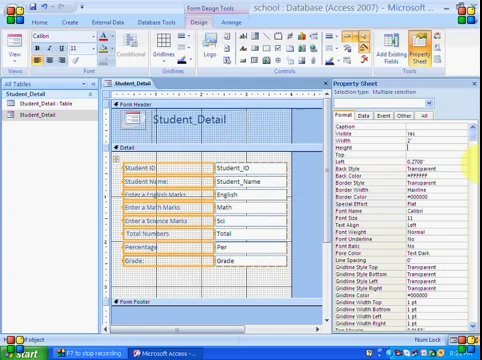Insert Date and Time control

(227, 60)
